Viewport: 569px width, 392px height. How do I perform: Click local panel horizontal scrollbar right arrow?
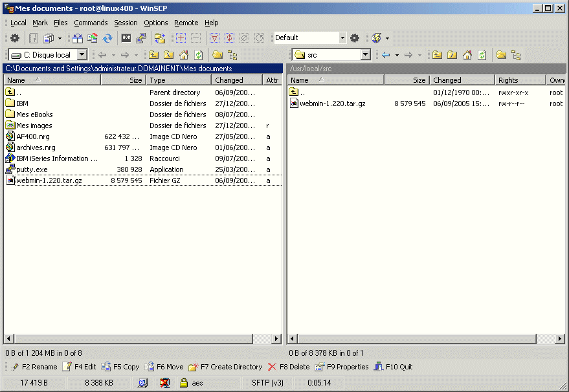[276, 339]
